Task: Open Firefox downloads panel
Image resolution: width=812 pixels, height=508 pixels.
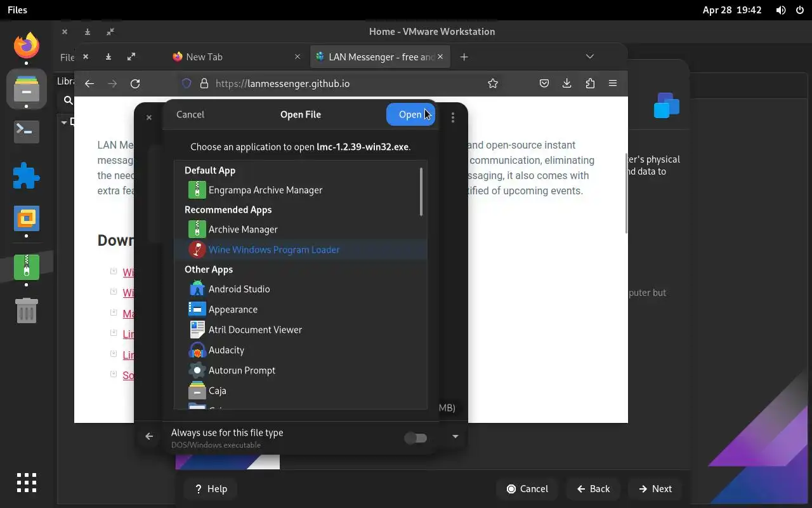Action: [567, 83]
